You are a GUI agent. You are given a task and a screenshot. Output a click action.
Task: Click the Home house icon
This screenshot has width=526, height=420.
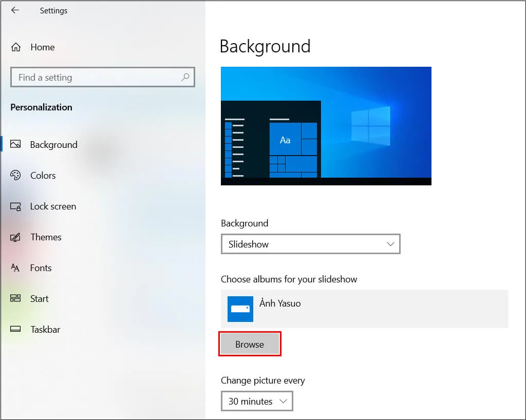point(16,47)
